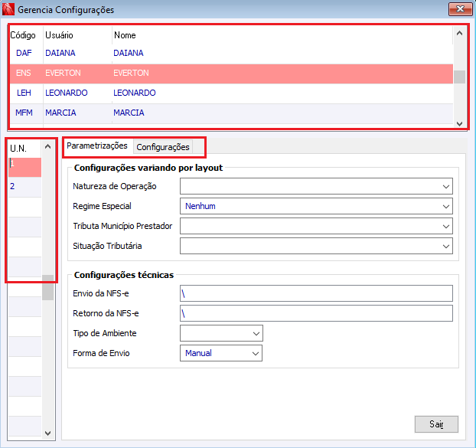Select U.N. entry 2
The width and height of the screenshot is (476, 448).
24,187
